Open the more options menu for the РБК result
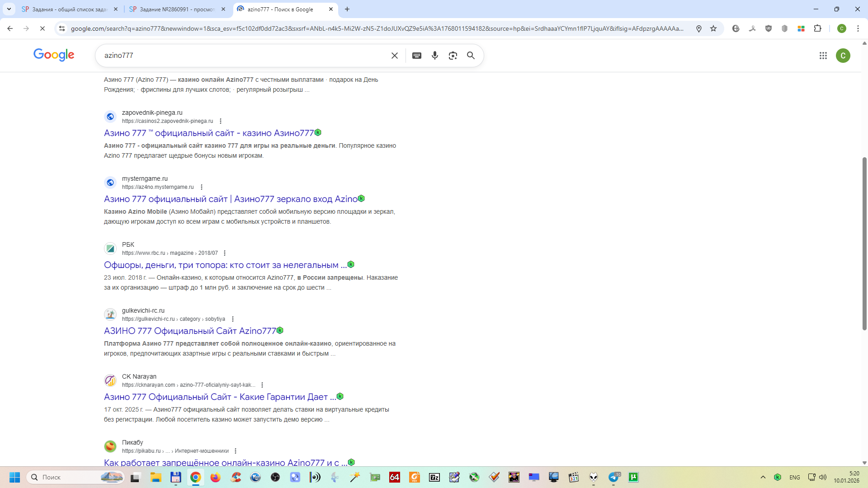The image size is (868, 488). click(x=225, y=253)
